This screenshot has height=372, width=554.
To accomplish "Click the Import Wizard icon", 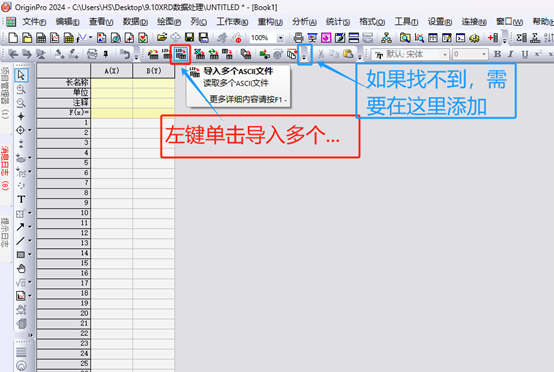I will point(153,54).
